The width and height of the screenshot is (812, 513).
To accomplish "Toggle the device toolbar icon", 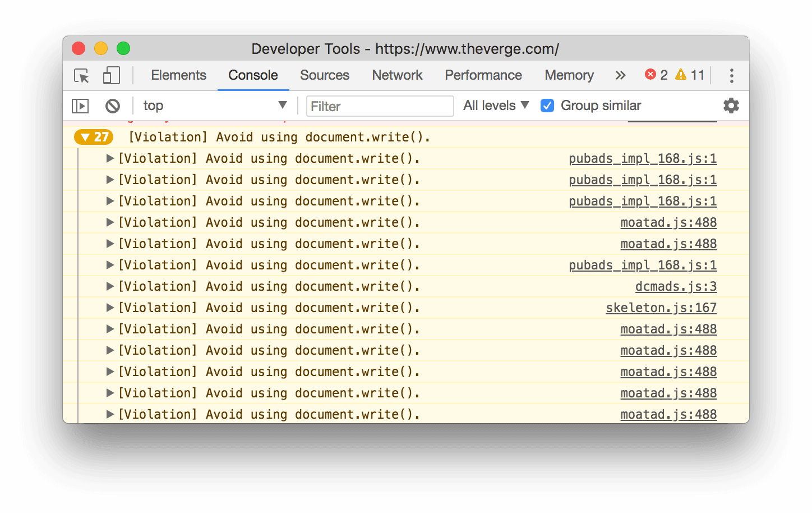I will 111,76.
